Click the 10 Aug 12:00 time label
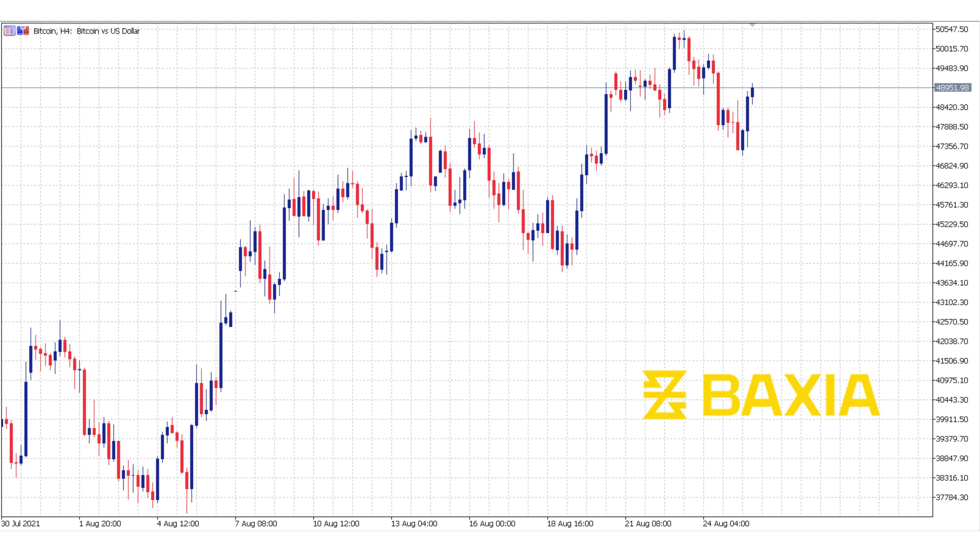Screen dimensions: 980x552 tap(336, 524)
